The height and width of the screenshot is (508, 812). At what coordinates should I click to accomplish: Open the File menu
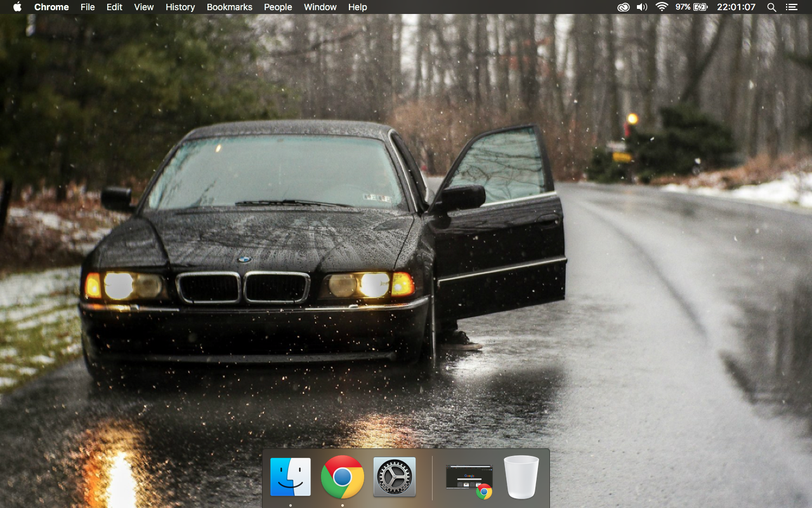[x=88, y=7]
